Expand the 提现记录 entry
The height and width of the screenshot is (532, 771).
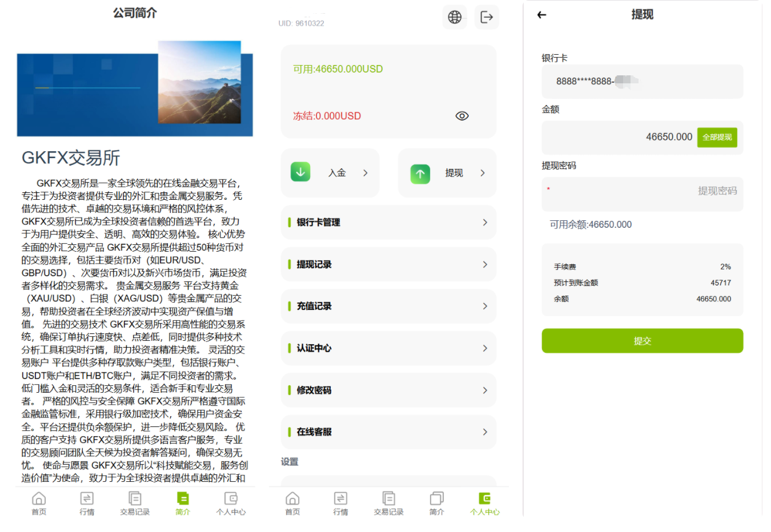click(x=388, y=264)
